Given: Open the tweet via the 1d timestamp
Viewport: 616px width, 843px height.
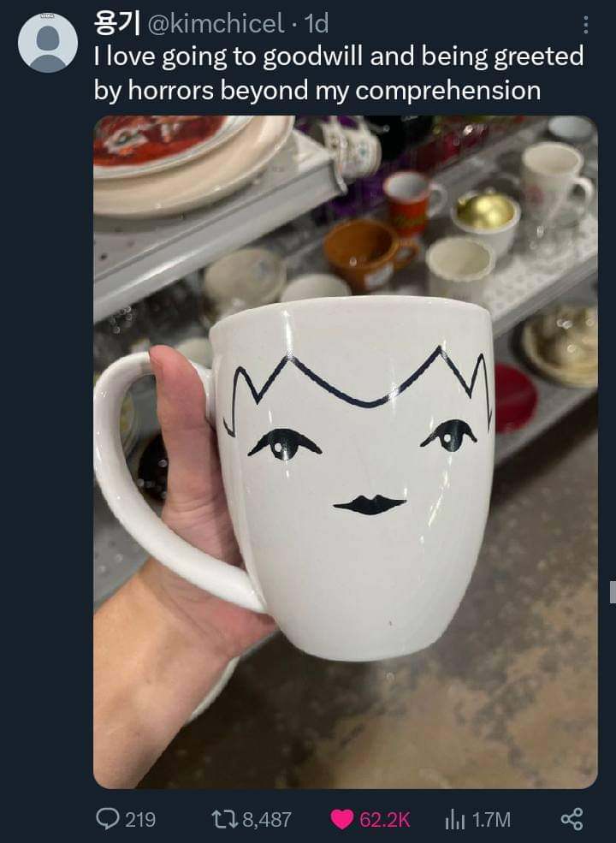Looking at the screenshot, I should (316, 24).
